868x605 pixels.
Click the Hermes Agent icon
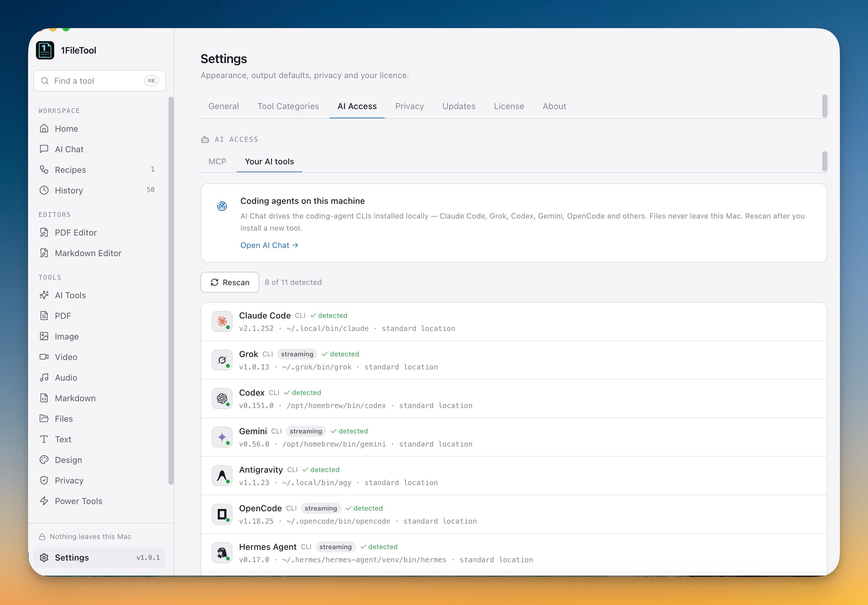tap(222, 553)
